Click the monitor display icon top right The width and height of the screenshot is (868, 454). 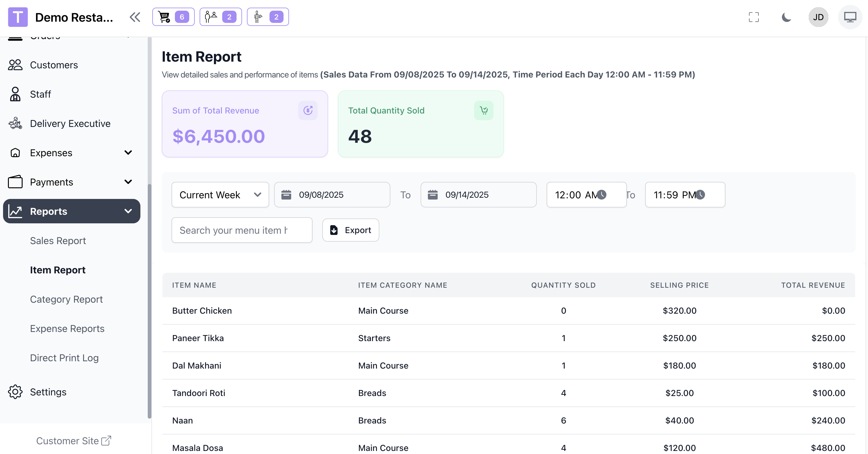[850, 17]
